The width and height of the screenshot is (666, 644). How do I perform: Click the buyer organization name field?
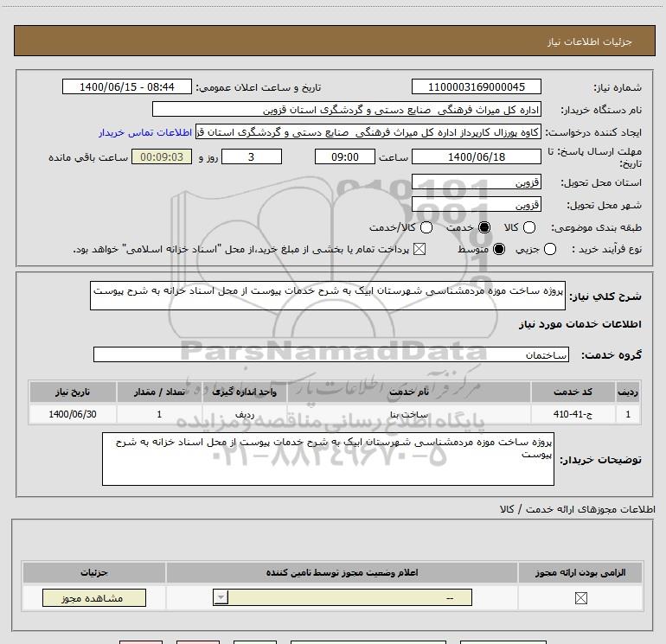(347, 110)
